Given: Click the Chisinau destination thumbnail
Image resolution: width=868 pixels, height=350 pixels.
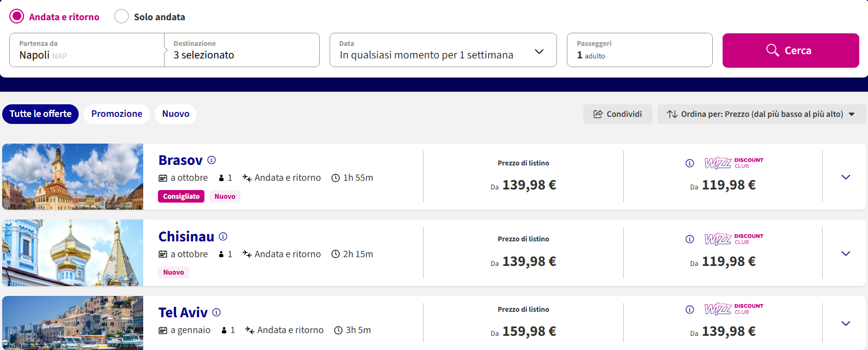Looking at the screenshot, I should tap(73, 253).
